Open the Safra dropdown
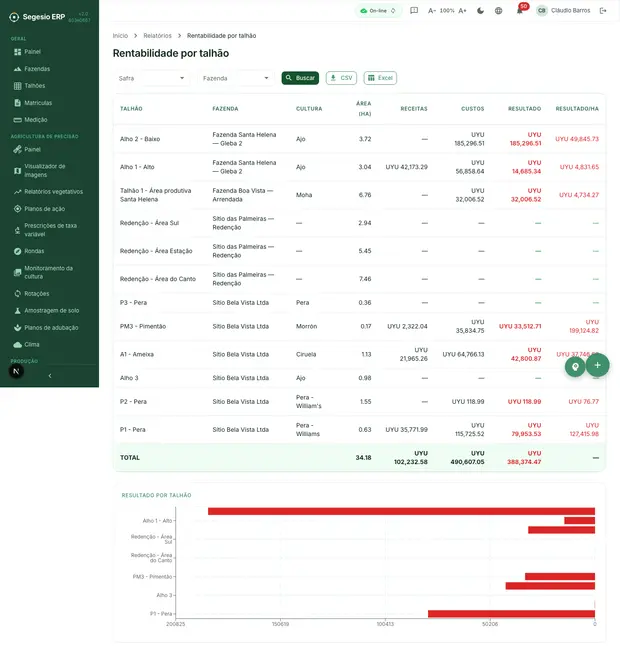The image size is (620, 653). [151, 78]
